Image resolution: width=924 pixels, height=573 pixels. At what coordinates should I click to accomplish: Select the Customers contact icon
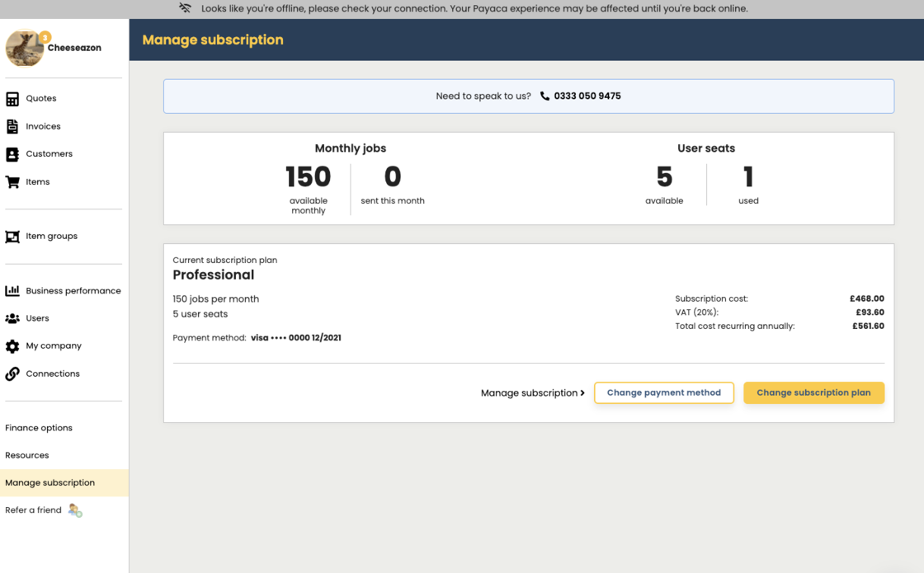click(x=12, y=154)
